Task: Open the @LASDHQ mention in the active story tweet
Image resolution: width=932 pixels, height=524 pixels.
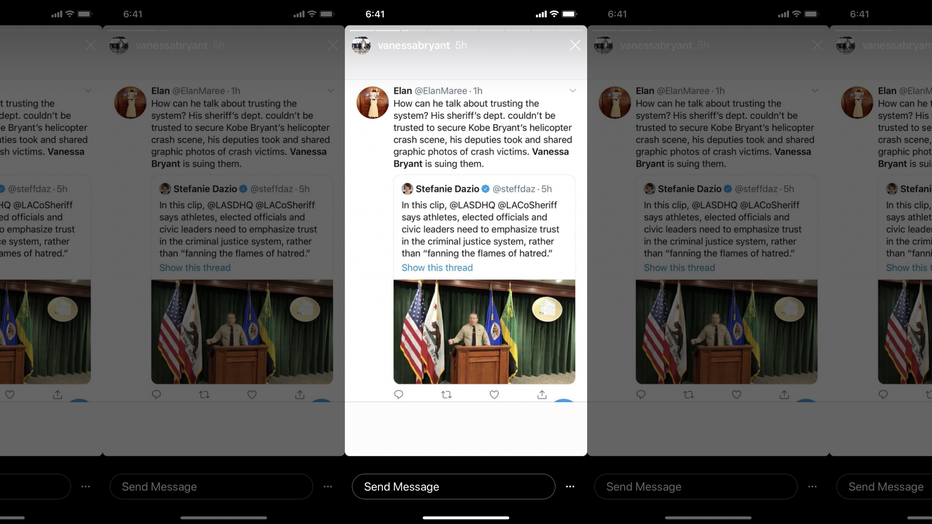Action: coord(472,205)
